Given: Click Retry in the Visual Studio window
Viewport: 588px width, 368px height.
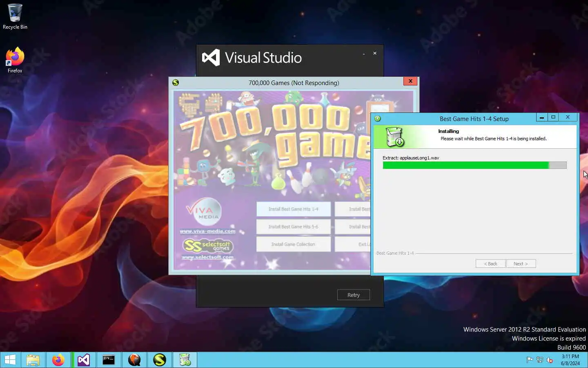Looking at the screenshot, I should (x=353, y=295).
